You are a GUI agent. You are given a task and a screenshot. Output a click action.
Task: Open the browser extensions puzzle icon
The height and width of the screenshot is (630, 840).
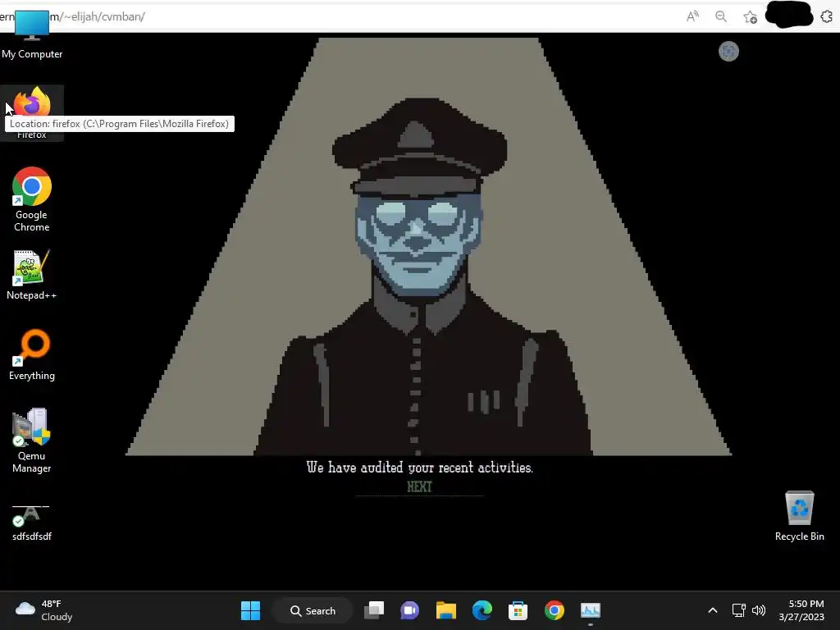827,16
